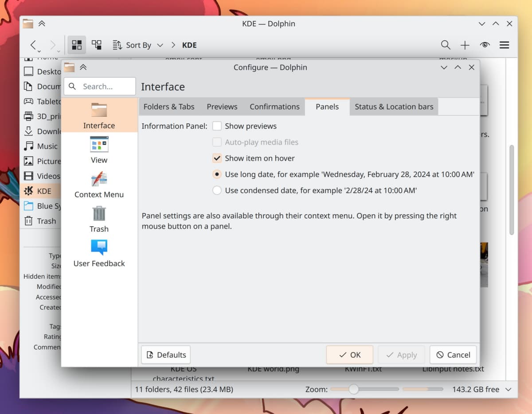Click the breadcrumb arrow before KDE
532x414 pixels.
173,45
